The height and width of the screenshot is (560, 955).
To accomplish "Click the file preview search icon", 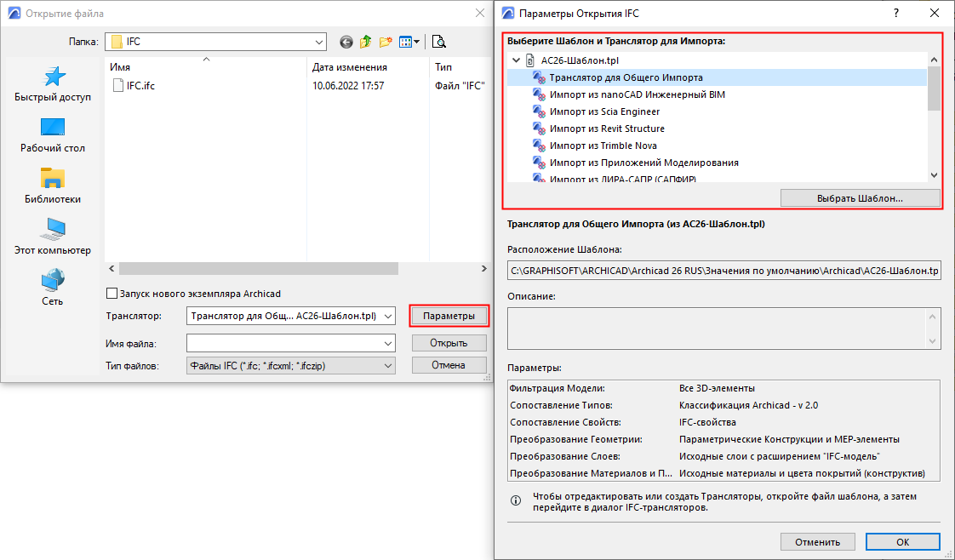I will pyautogui.click(x=438, y=42).
